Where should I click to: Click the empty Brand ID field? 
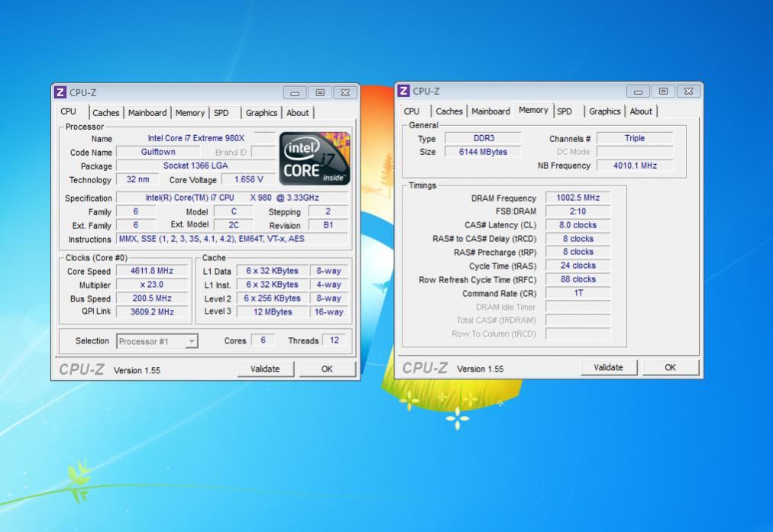coord(263,152)
